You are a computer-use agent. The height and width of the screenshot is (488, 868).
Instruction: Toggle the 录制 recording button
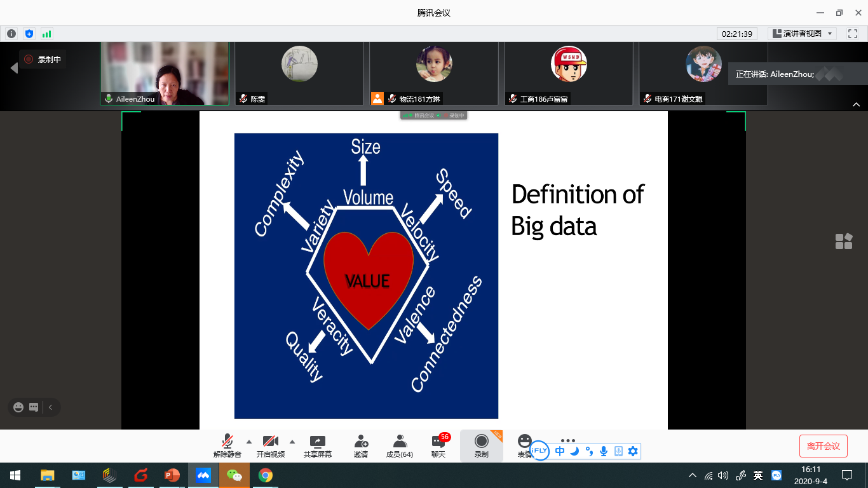(481, 445)
